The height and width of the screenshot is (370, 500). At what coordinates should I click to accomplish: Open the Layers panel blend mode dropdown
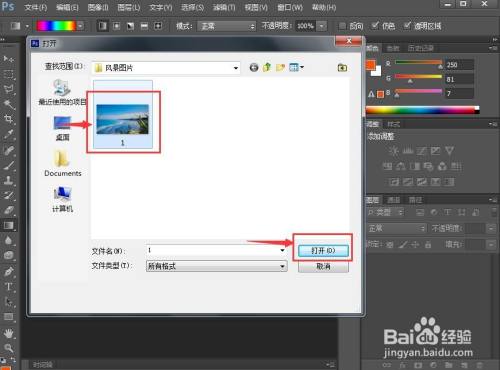coord(396,228)
